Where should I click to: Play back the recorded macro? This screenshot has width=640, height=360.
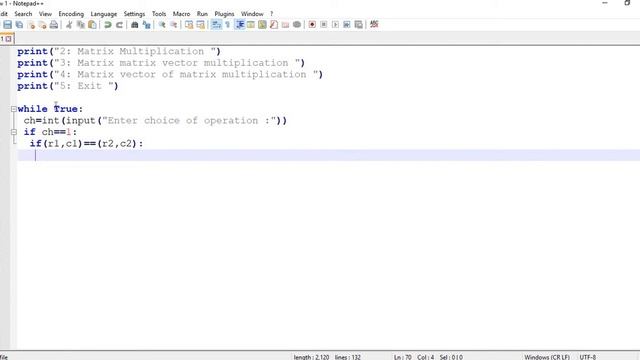(x=335, y=25)
